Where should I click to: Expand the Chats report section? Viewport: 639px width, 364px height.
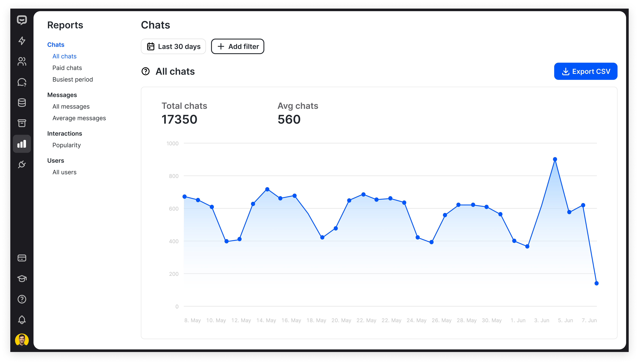click(x=56, y=45)
